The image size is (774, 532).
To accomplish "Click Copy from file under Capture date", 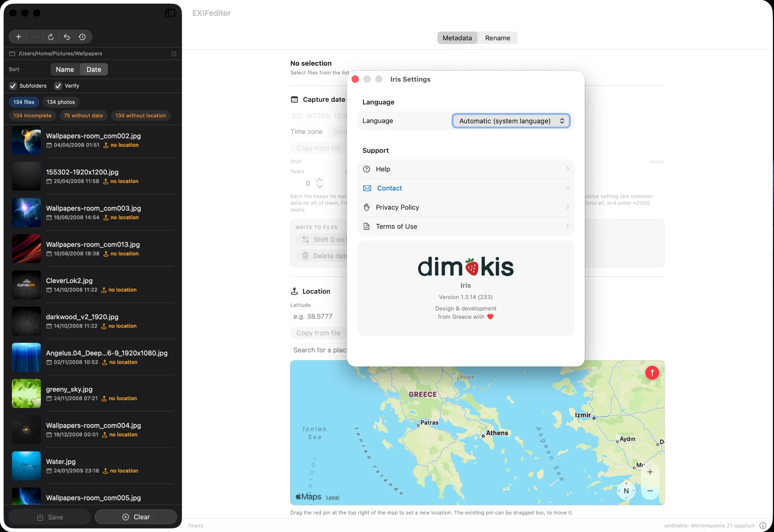I will pos(319,148).
